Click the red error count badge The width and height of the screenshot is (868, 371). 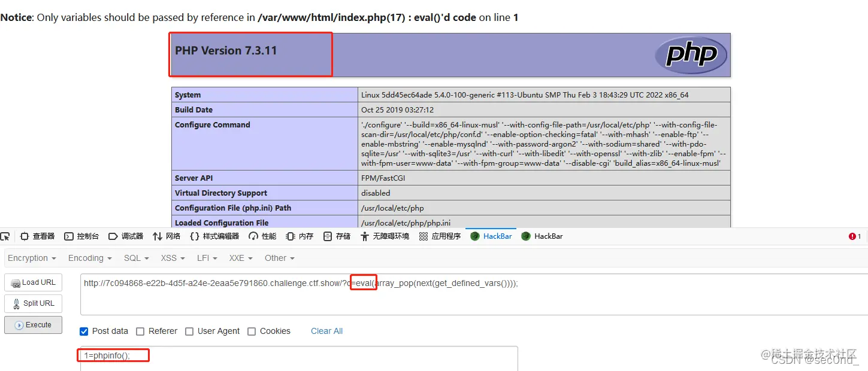tap(855, 236)
